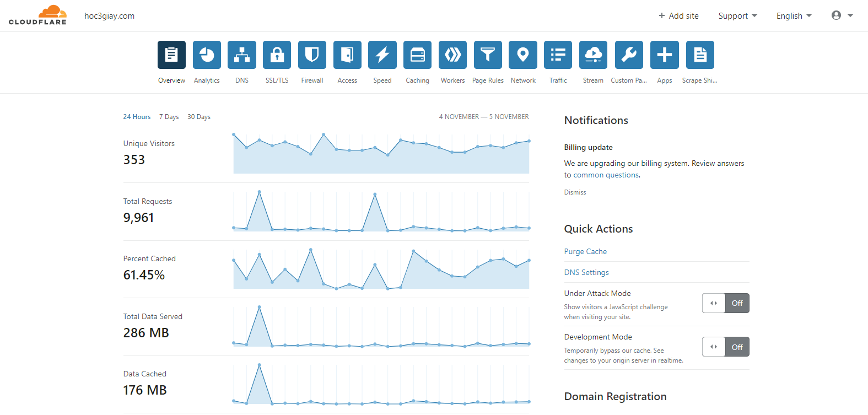The image size is (868, 415).
Task: Open the Workers chevrons icon
Action: tap(452, 55)
